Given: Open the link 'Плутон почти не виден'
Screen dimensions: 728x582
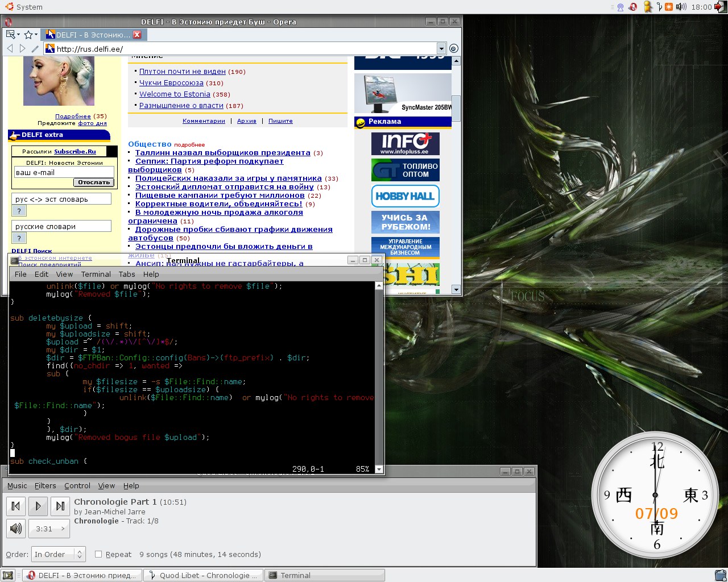Looking at the screenshot, I should (183, 72).
